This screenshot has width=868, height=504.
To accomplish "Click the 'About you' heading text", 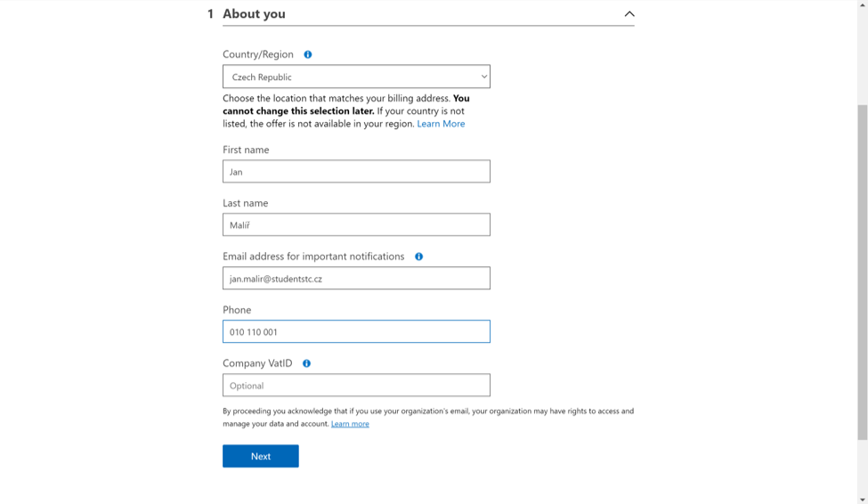I will coord(254,14).
